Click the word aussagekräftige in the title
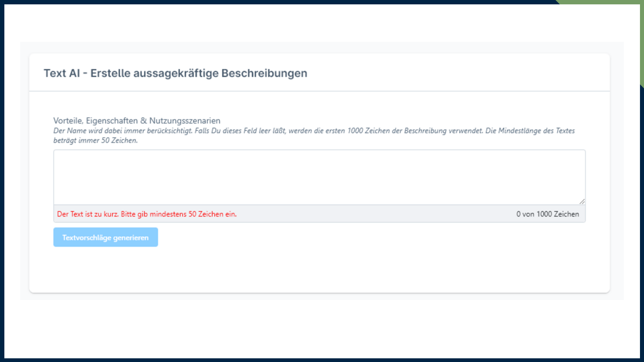This screenshot has width=644, height=362. point(176,73)
